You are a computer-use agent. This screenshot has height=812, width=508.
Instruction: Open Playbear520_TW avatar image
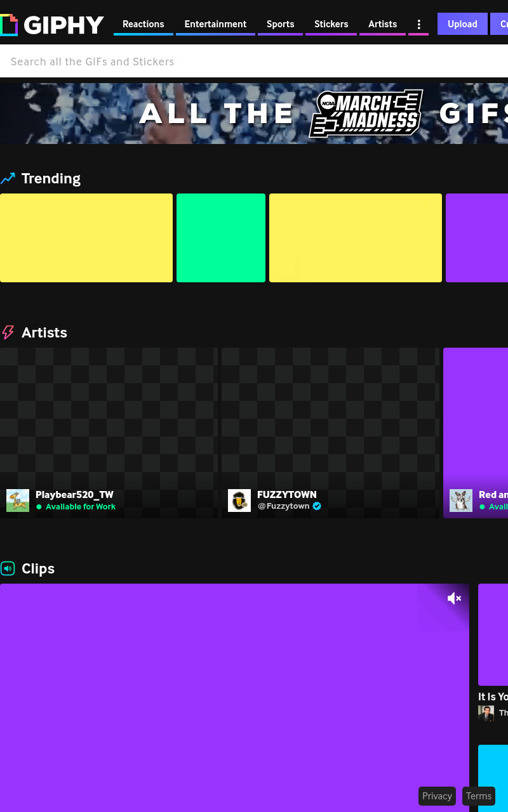pos(18,501)
